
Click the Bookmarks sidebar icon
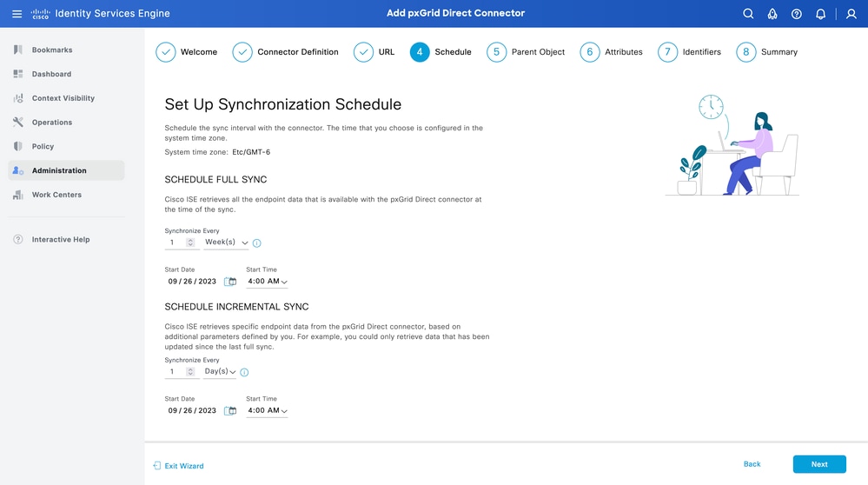pyautogui.click(x=17, y=50)
